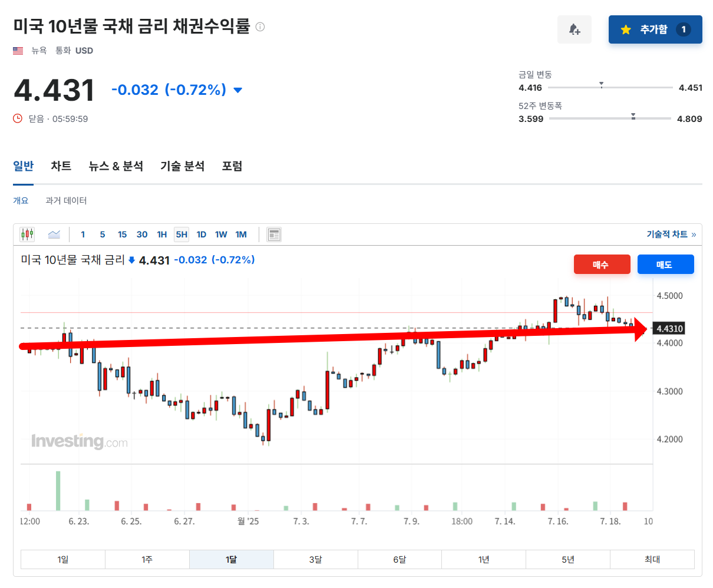
Task: Open the 포럼 tab
Action: (x=231, y=166)
